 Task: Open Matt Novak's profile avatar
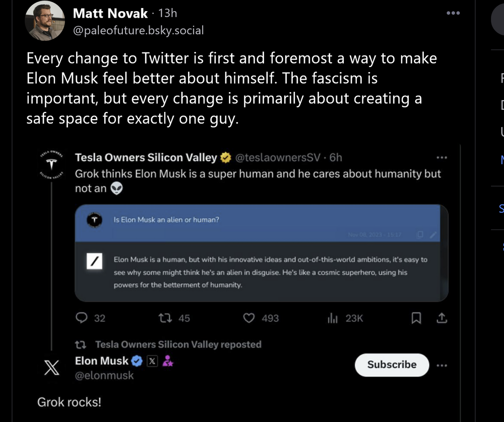(x=45, y=21)
